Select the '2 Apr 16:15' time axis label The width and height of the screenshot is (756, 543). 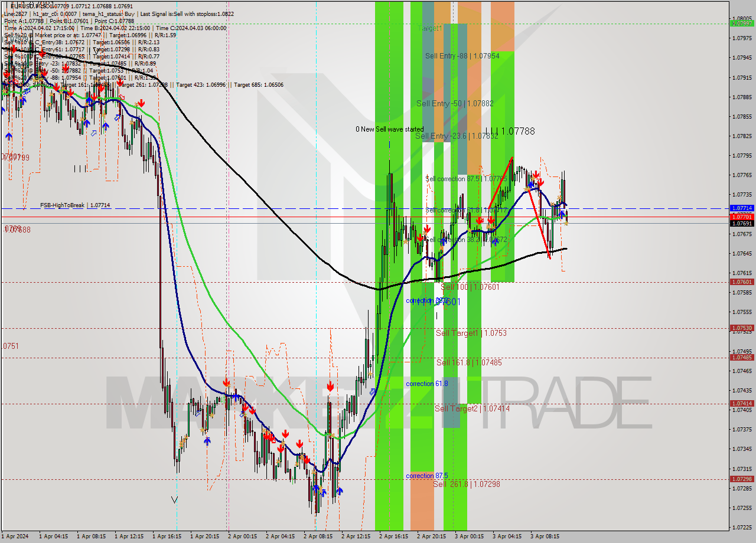(394, 537)
